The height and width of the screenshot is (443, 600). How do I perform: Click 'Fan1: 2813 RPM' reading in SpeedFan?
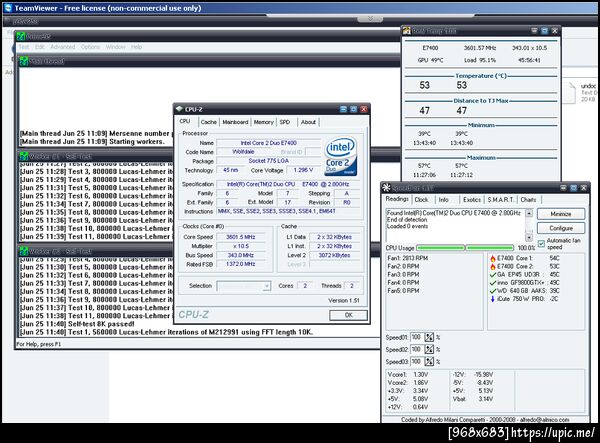pos(408,258)
